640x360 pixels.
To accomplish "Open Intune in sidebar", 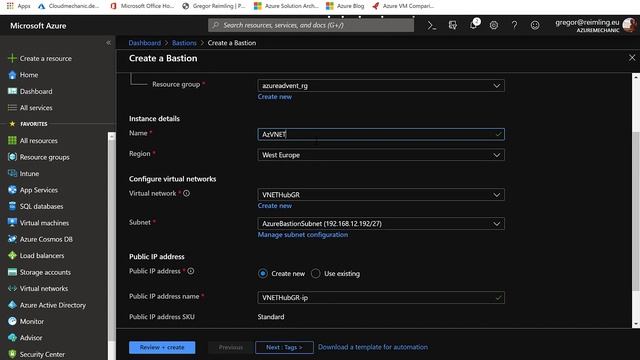I will tap(29, 173).
